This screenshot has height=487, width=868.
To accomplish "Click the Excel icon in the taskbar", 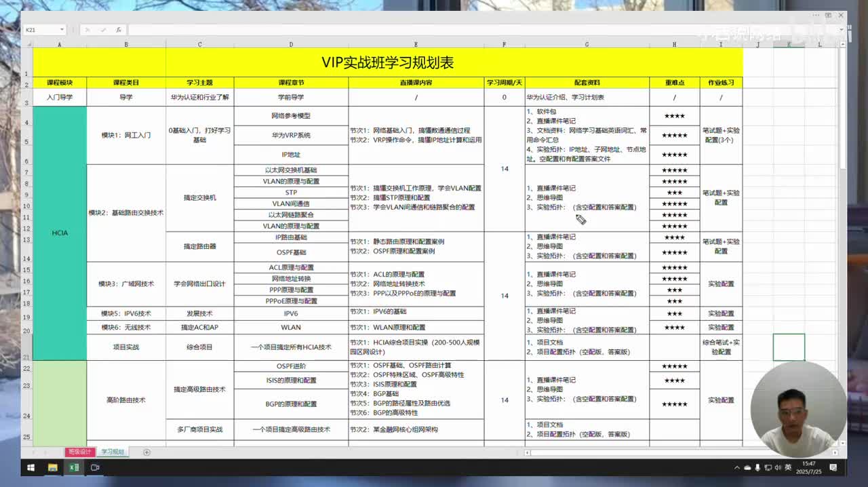I will [x=73, y=467].
